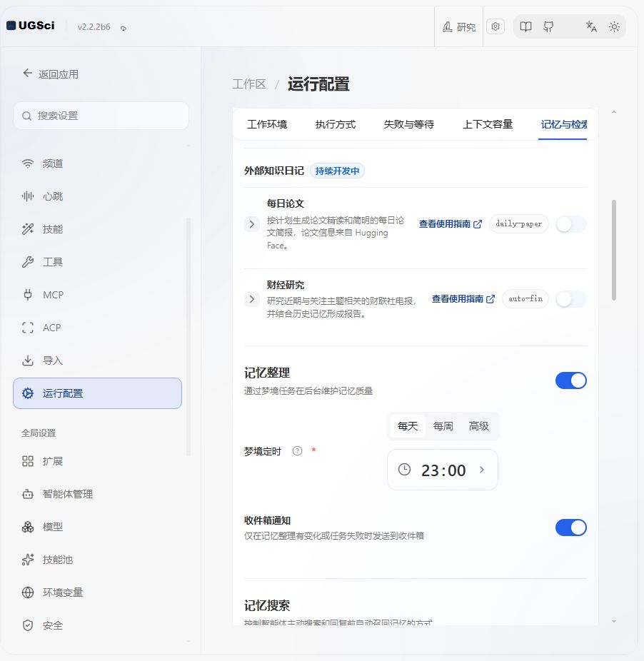The height and width of the screenshot is (661, 644).
Task: Click 工作区 breadcrumb
Action: tap(249, 84)
